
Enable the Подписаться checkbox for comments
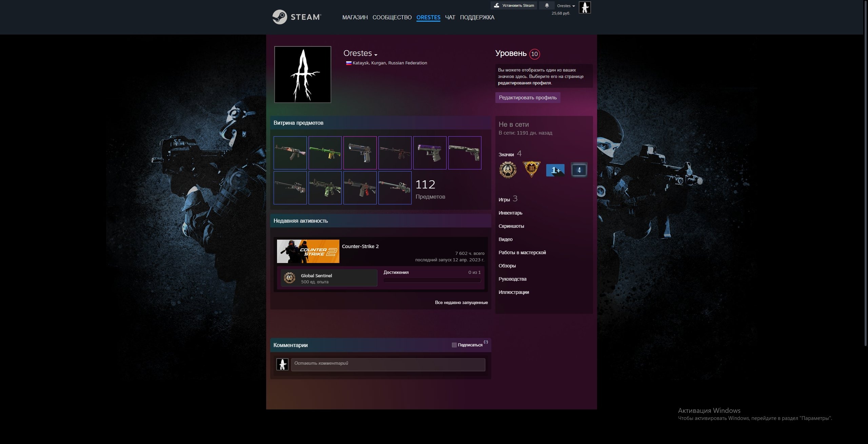coord(454,345)
